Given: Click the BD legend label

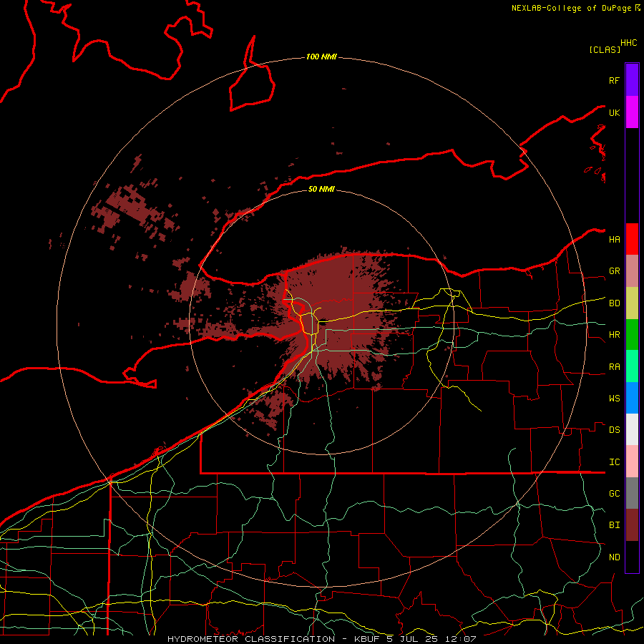Looking at the screenshot, I should tap(614, 303).
